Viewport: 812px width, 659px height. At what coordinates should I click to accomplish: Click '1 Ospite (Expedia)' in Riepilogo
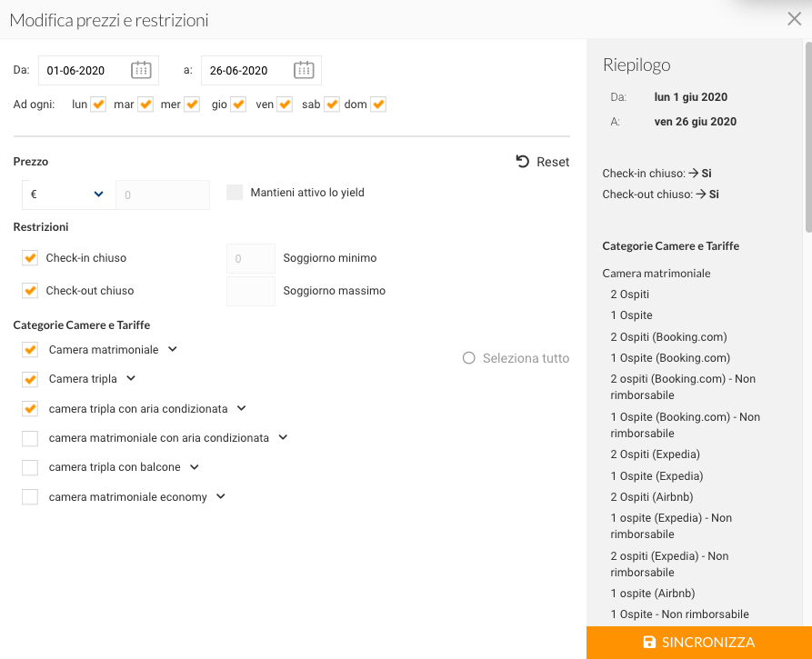tap(657, 475)
